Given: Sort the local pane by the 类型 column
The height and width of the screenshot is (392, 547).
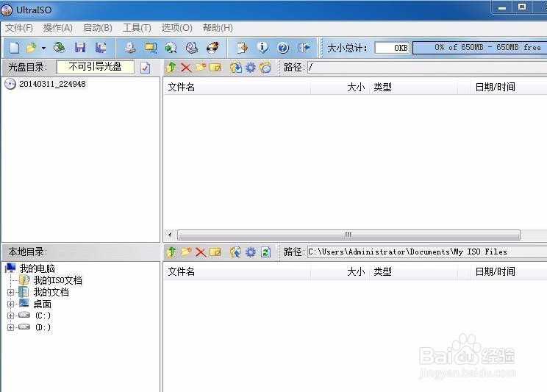Looking at the screenshot, I should pyautogui.click(x=413, y=271).
